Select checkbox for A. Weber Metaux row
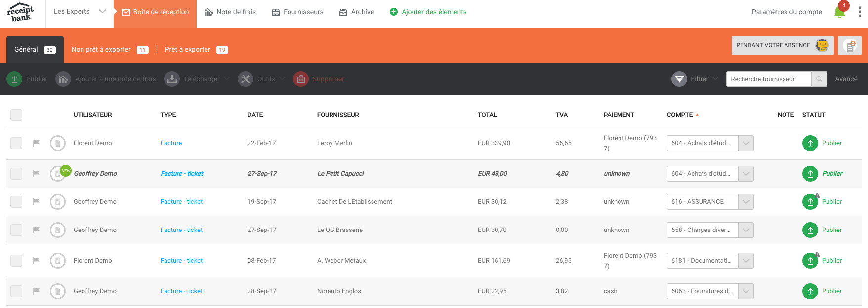868x308 pixels. [16, 261]
